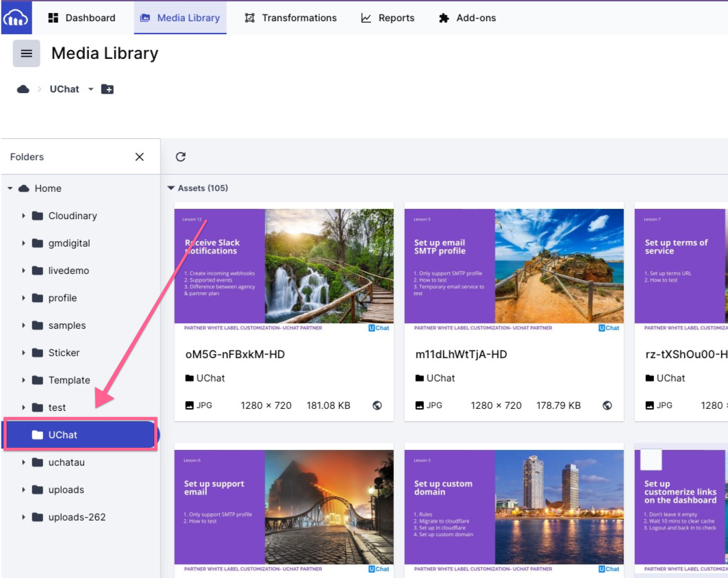This screenshot has width=728, height=578.
Task: Click the 178.79 KB file size
Action: click(559, 405)
